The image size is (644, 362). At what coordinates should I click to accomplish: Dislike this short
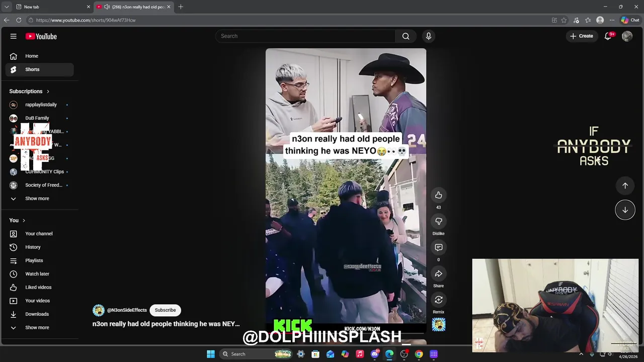[439, 221]
